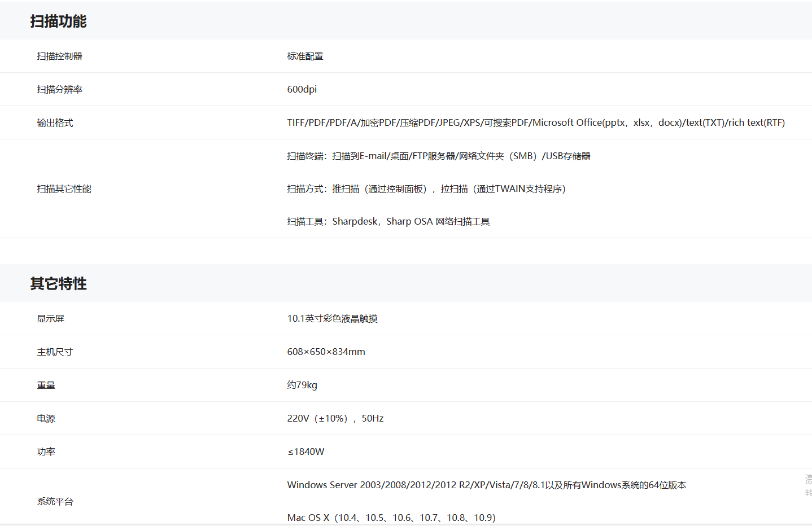Click the 220V 50Hz power supply value

(335, 419)
